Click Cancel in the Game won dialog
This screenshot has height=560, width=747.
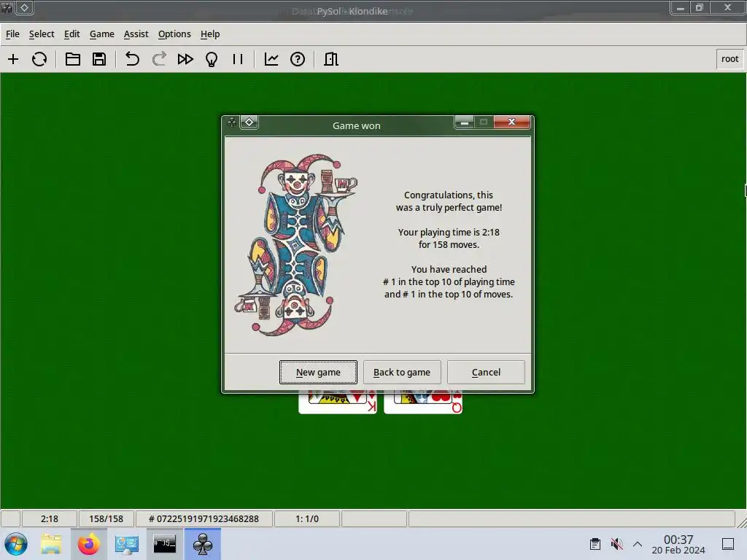[x=486, y=372]
